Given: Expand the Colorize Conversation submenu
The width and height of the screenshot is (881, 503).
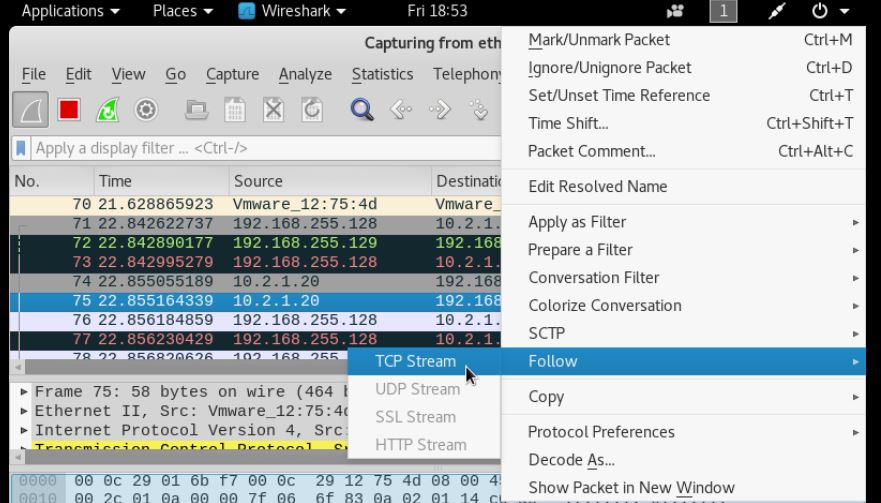Looking at the screenshot, I should tap(683, 306).
